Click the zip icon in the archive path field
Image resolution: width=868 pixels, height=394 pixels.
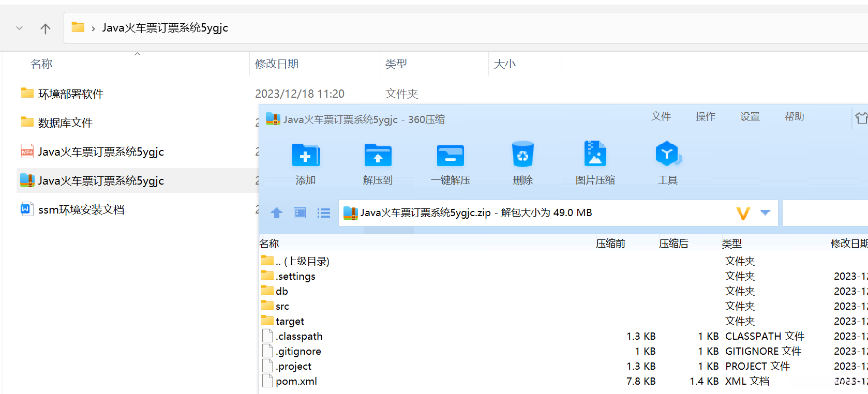click(x=350, y=213)
